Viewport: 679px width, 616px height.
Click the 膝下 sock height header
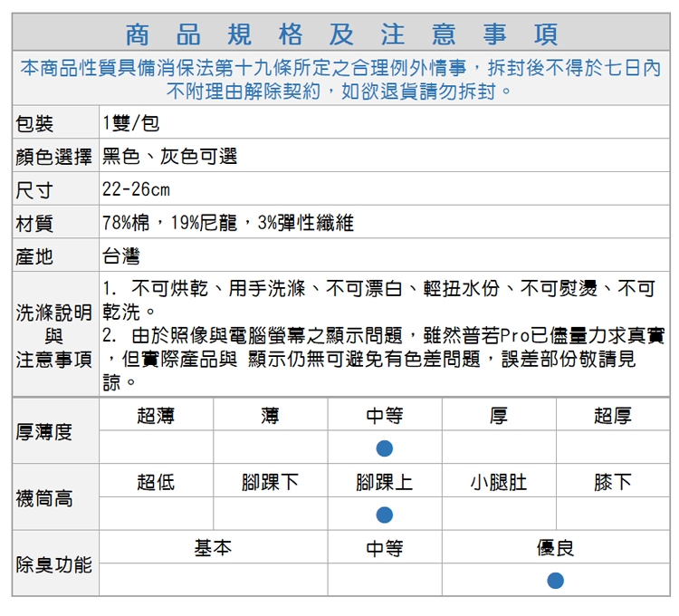tap(612, 482)
